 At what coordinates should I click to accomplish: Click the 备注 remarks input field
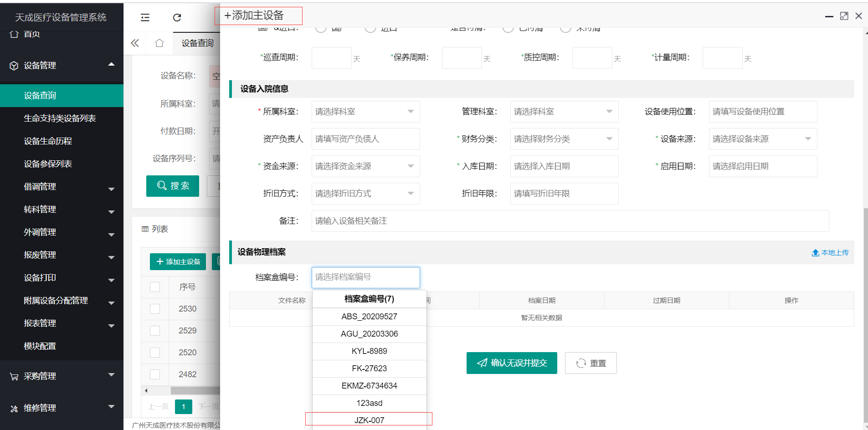(570, 221)
